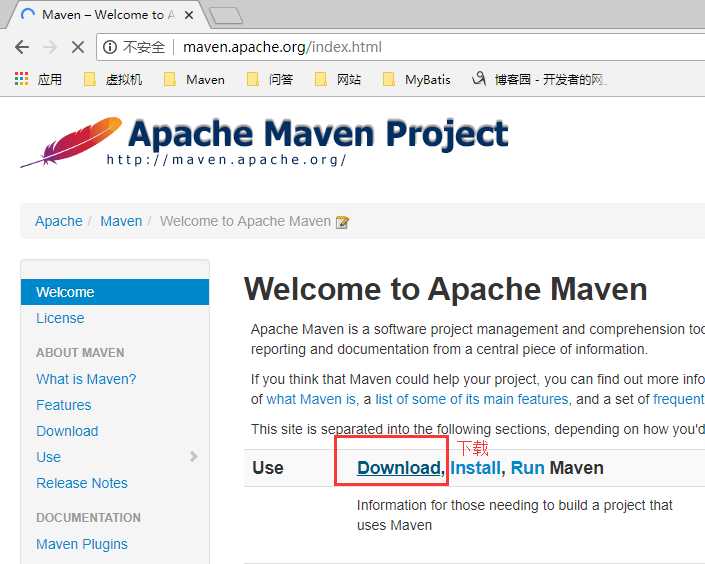Click the main Download link in Use row
Image resolution: width=705 pixels, height=564 pixels.
coord(398,468)
